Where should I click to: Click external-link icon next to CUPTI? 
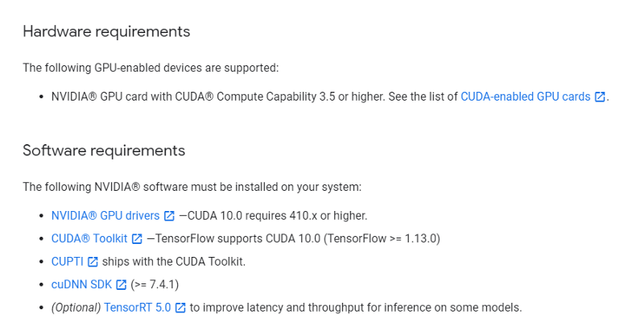tap(93, 262)
